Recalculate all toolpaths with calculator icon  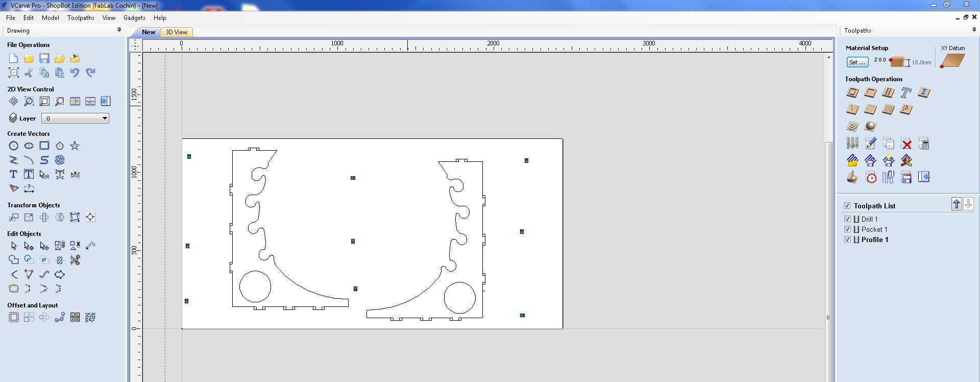click(x=924, y=144)
